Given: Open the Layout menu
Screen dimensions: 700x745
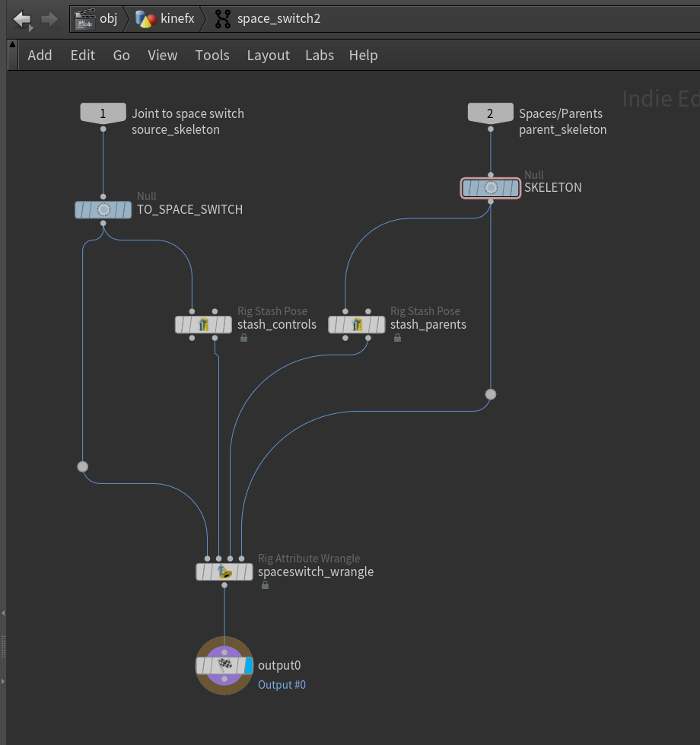Looking at the screenshot, I should [269, 55].
